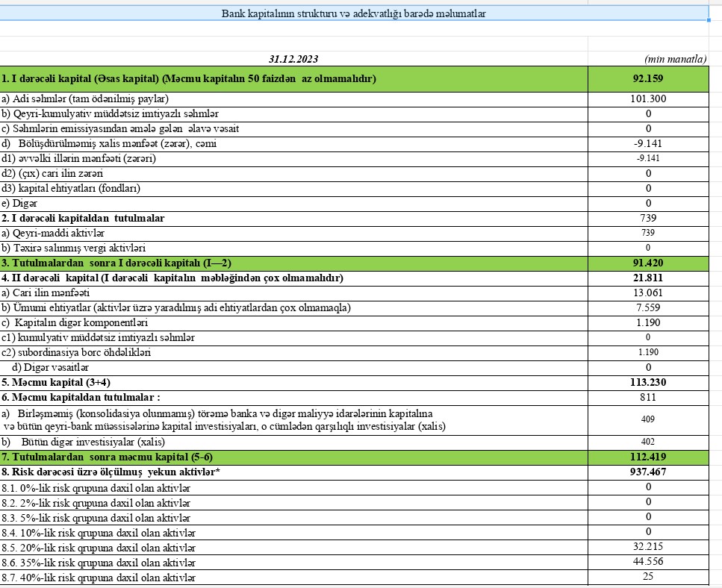Select the 'Cari ilin mənfəəti' value 13.061
The height and width of the screenshot is (588, 722).
(648, 293)
